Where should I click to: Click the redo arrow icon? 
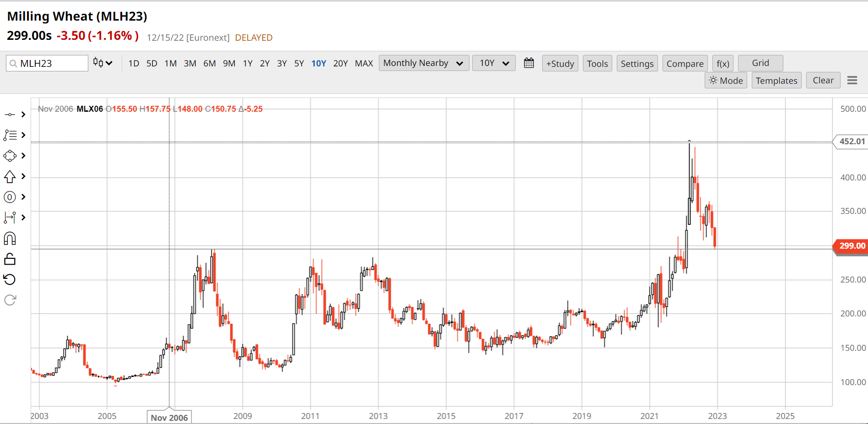tap(10, 300)
